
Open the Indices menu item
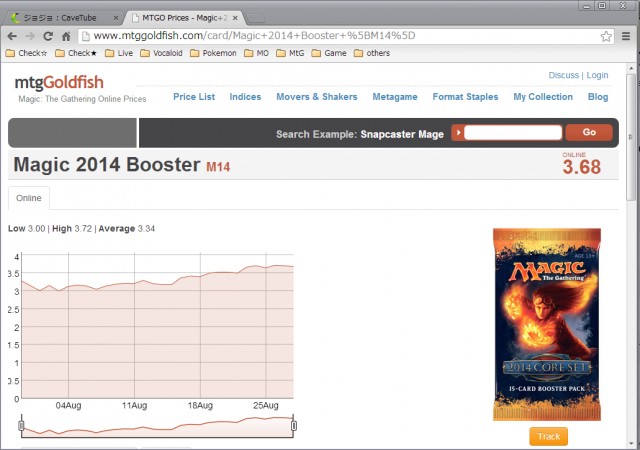coord(245,97)
